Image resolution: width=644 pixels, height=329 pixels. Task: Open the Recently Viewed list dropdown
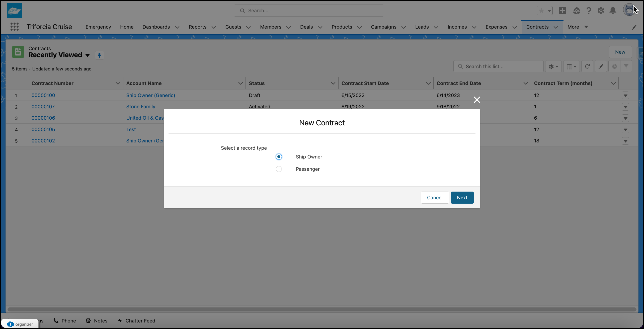(x=88, y=55)
